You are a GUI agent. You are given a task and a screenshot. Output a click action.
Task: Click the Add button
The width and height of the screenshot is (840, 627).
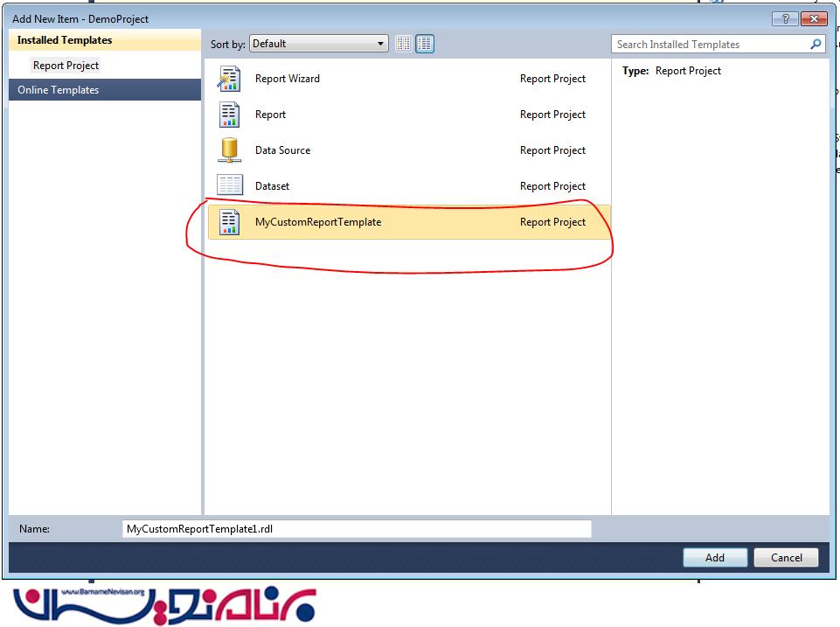[715, 557]
